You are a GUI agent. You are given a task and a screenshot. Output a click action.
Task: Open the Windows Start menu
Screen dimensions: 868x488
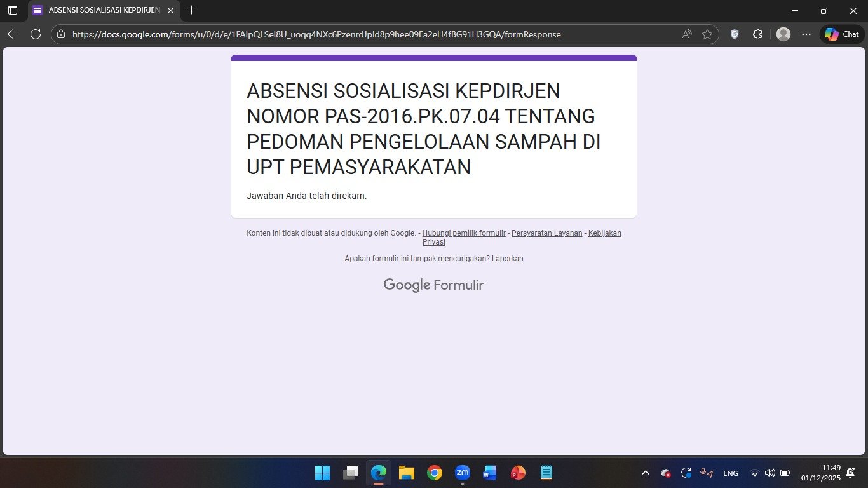coord(322,473)
